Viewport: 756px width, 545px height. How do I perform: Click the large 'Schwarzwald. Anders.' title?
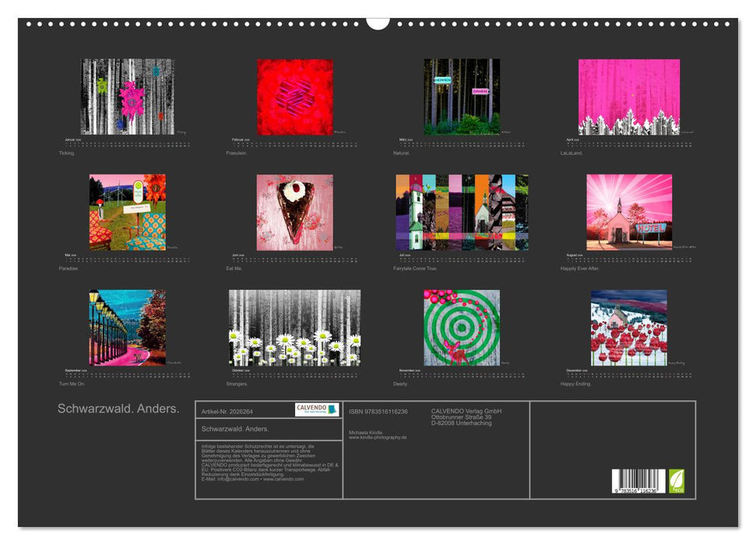coord(118,409)
